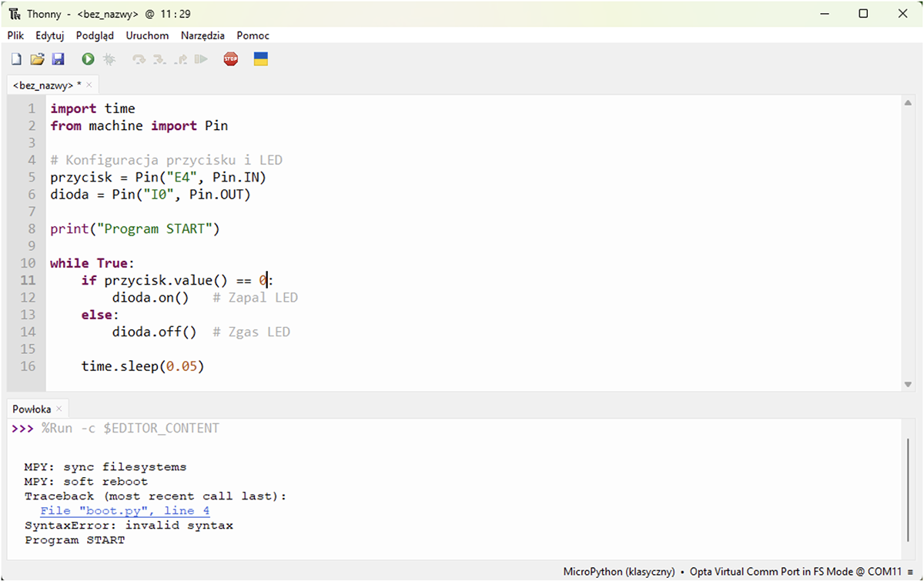The image size is (924, 581).
Task: Minimize the Thonny window
Action: click(823, 14)
